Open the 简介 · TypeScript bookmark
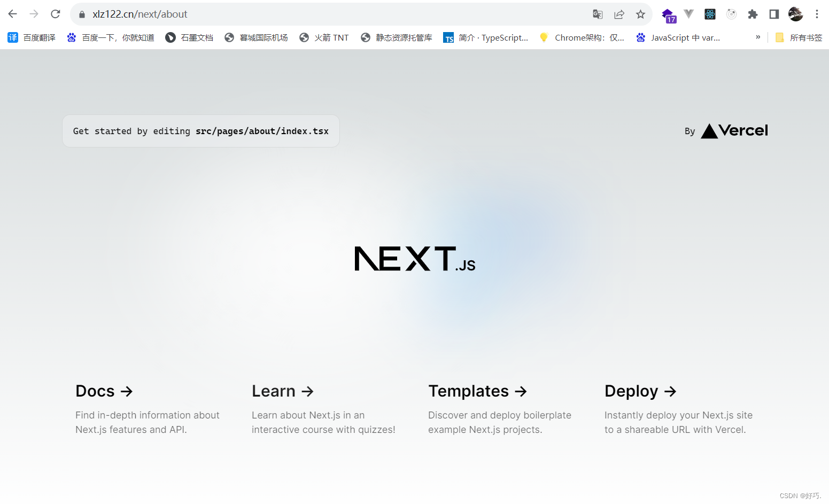Screen dimensions: 829x504 click(485, 37)
